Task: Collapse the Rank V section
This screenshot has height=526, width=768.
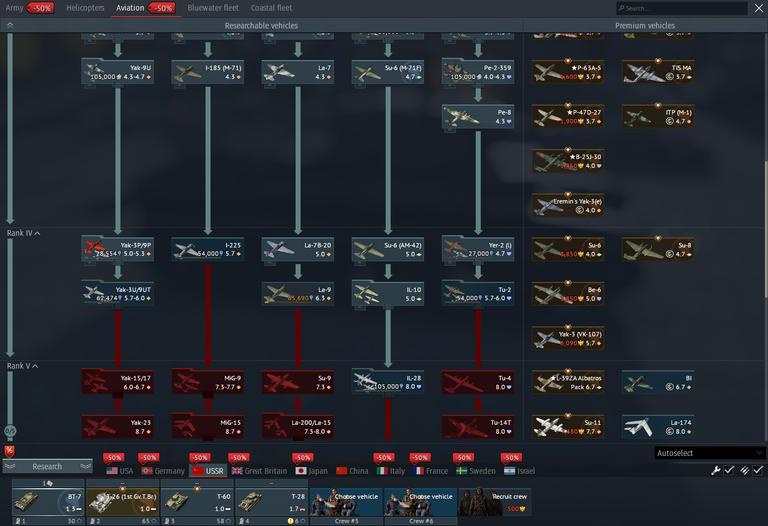Action: point(23,366)
